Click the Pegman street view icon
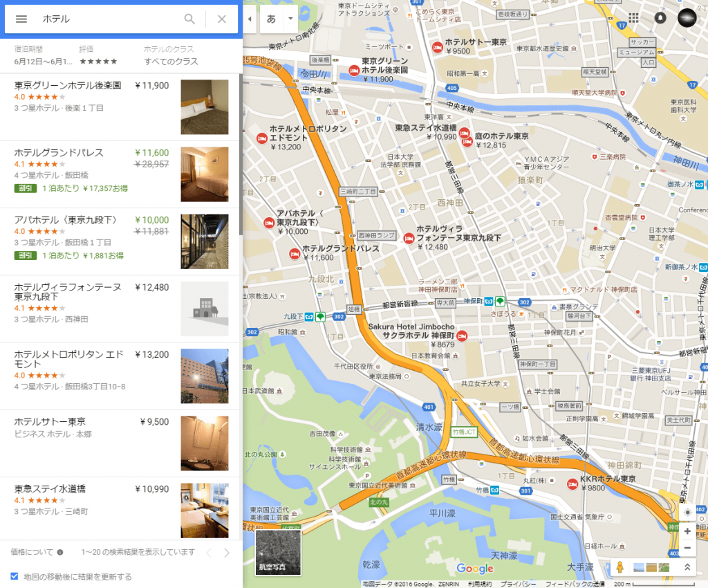 (619, 567)
